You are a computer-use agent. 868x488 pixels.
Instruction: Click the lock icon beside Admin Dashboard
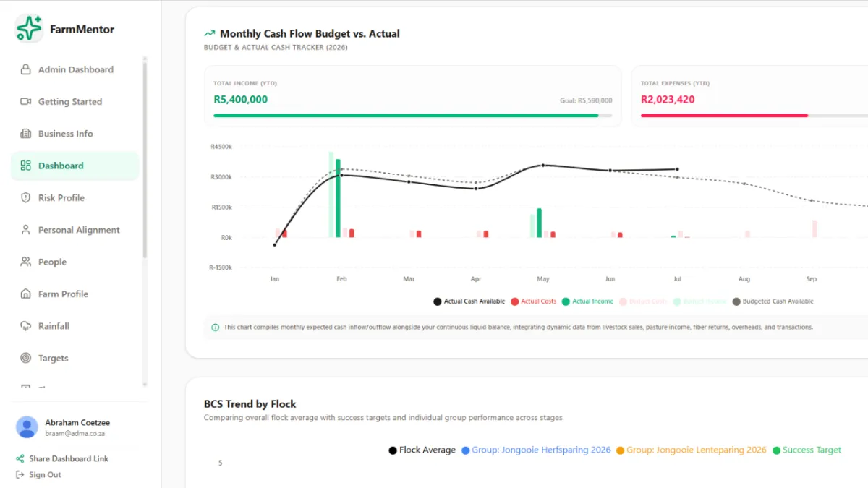coord(26,69)
